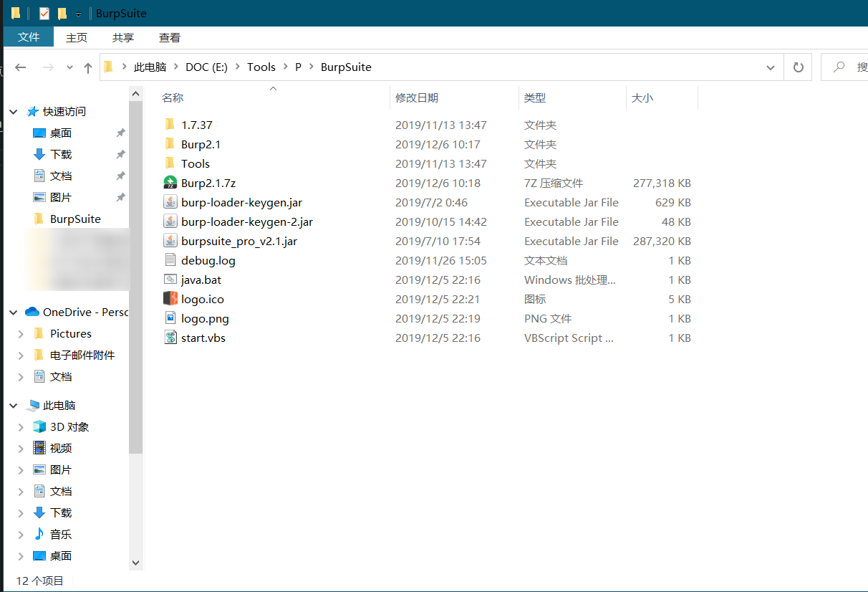Click the start.vbs script icon
Viewport: 868px width, 592px height.
(170, 338)
